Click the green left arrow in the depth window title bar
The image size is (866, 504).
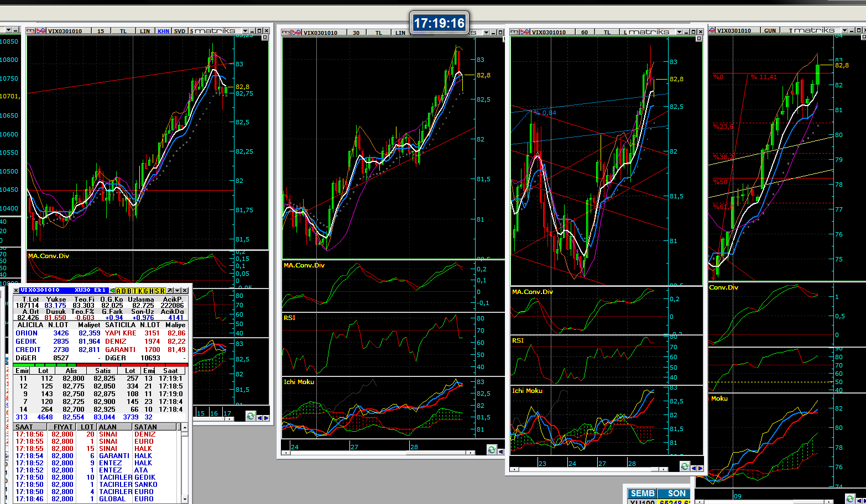point(112,291)
